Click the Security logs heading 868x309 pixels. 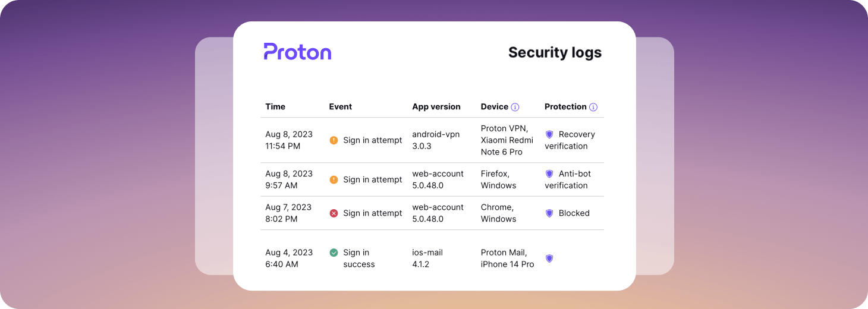click(555, 52)
